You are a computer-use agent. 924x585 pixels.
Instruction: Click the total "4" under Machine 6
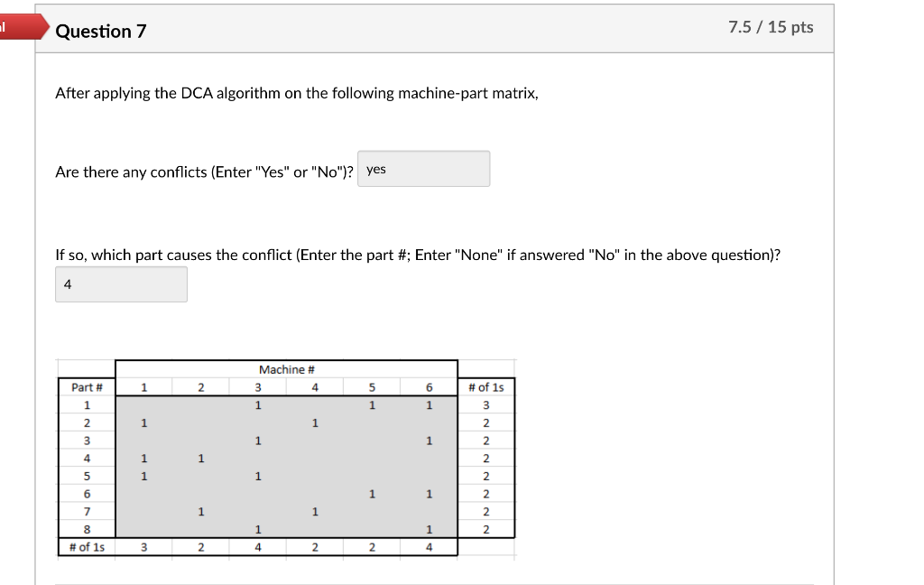pyautogui.click(x=428, y=546)
